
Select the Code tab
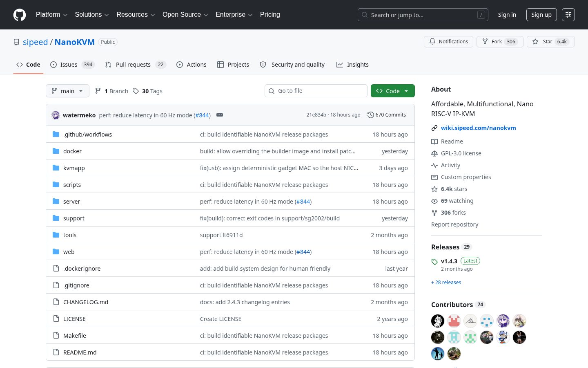point(28,65)
